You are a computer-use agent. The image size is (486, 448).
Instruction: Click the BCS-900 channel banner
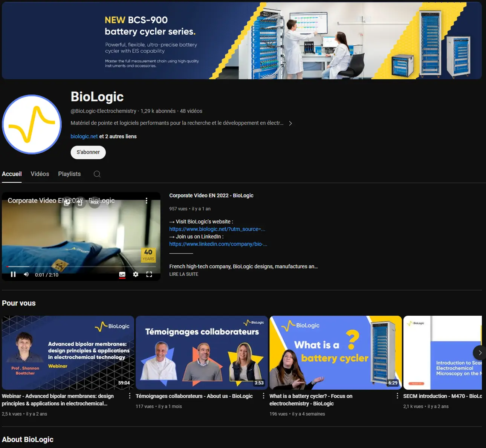[x=242, y=40]
